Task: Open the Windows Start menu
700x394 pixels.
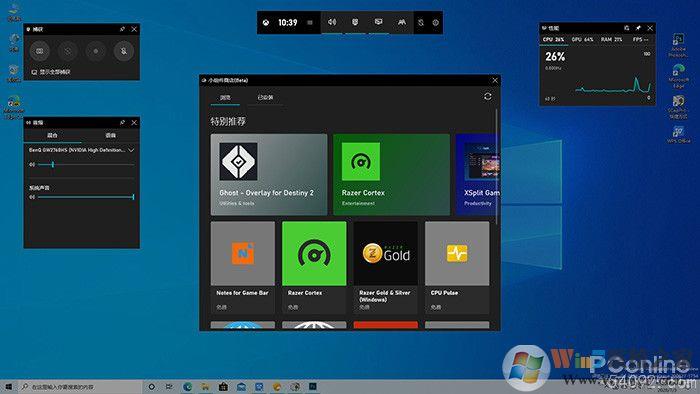Action: tap(8, 387)
